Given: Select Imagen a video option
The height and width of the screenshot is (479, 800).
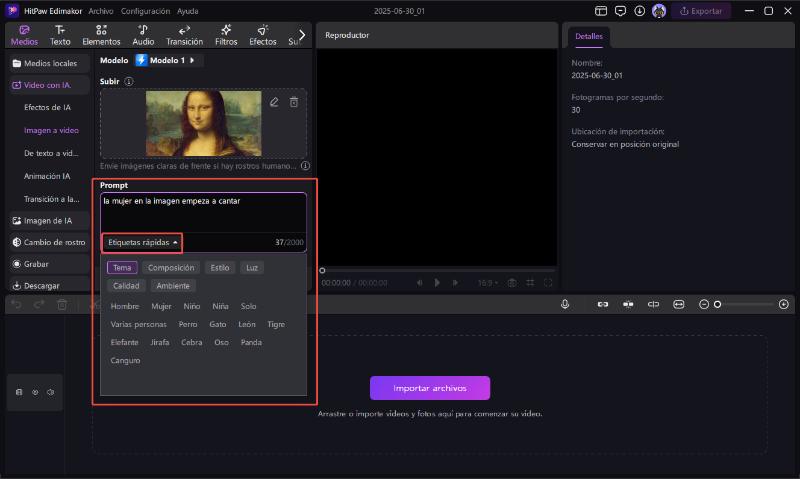Looking at the screenshot, I should point(51,130).
